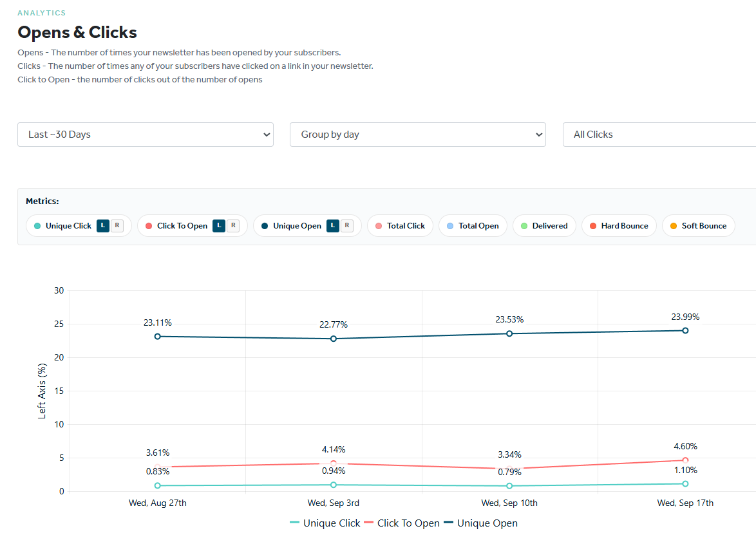Toggle Unique Open in chart legend
Screen dimensions: 756x542
(480, 523)
